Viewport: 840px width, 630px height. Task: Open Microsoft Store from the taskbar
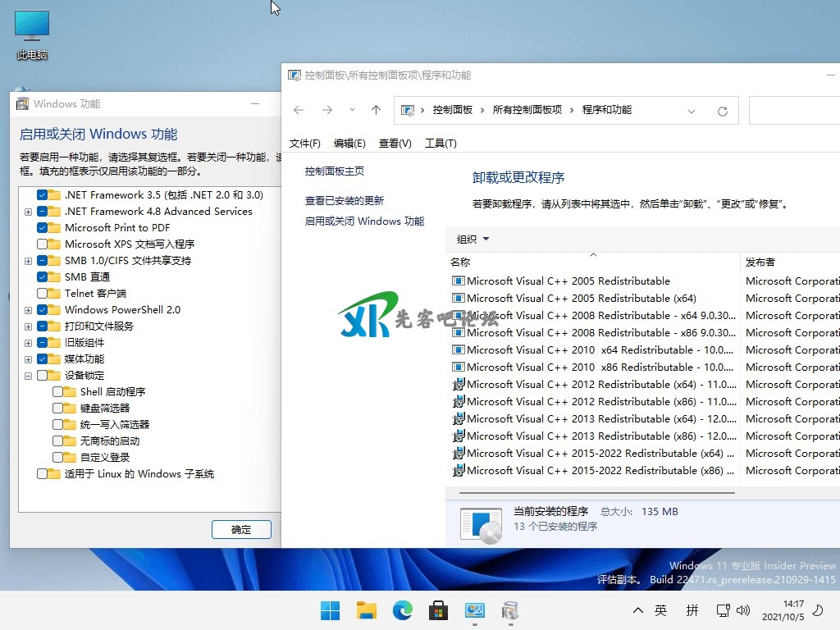coord(438,610)
